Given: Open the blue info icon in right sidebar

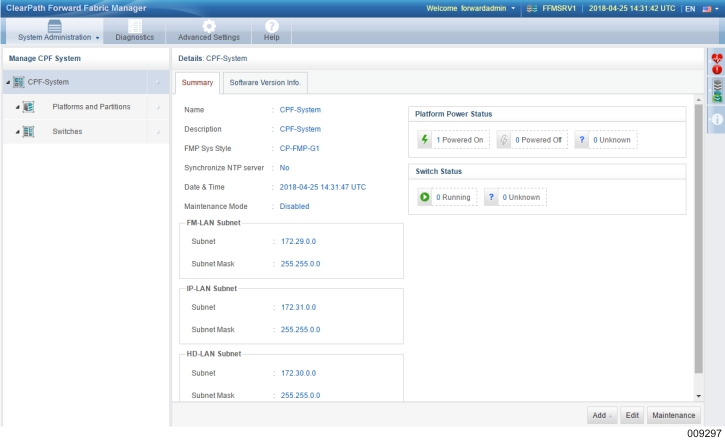Looking at the screenshot, I should (x=716, y=119).
